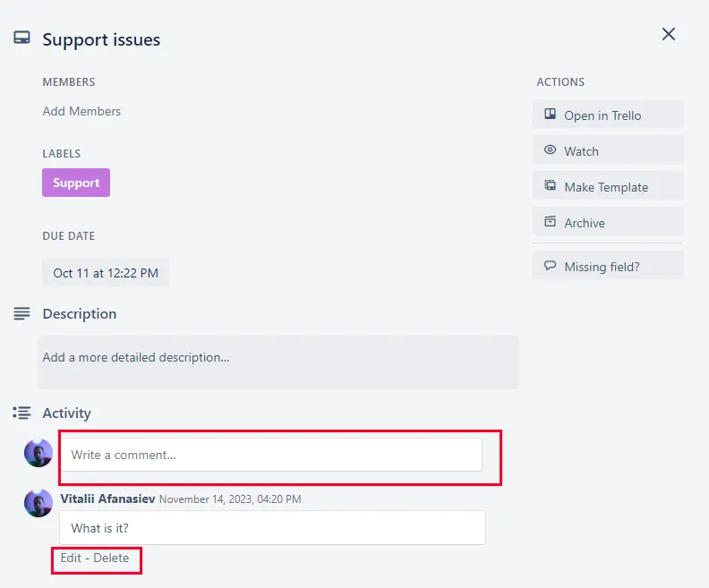The image size is (709, 588).
Task: Click Missing field? button
Action: (608, 266)
